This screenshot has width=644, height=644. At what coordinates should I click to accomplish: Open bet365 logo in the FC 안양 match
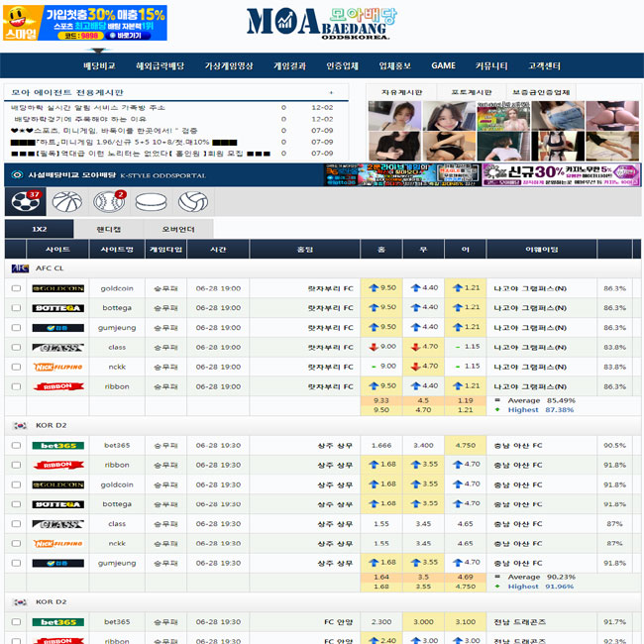(x=57, y=622)
